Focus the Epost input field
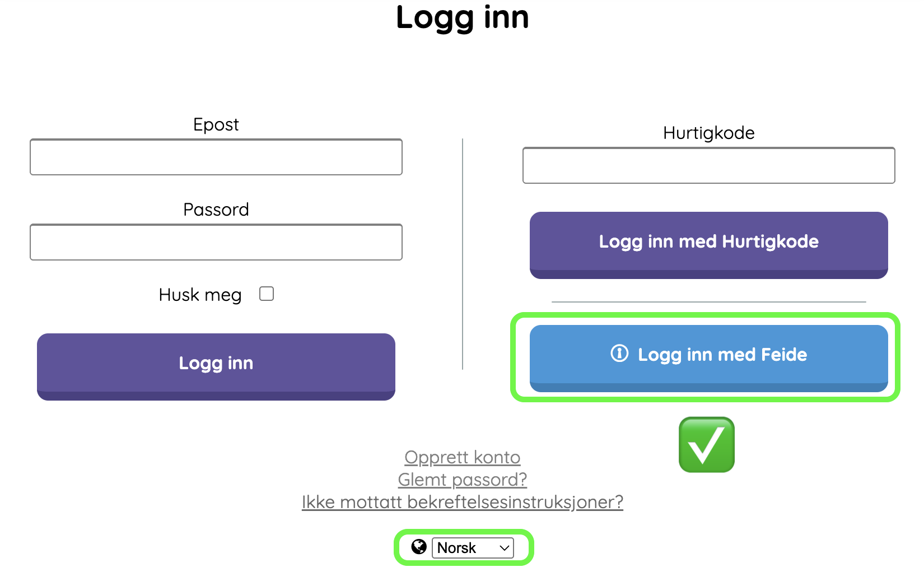 [x=216, y=157]
